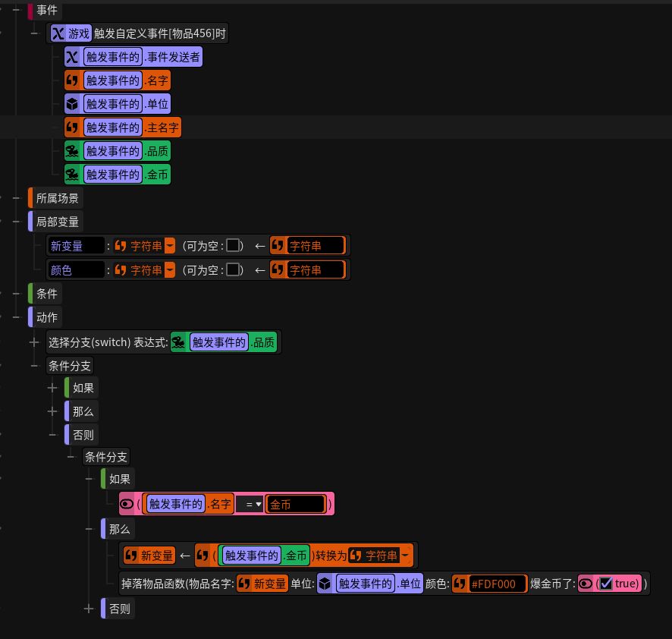
Task: Click the quote icon in 转换为 字符串 type
Action: pos(355,556)
